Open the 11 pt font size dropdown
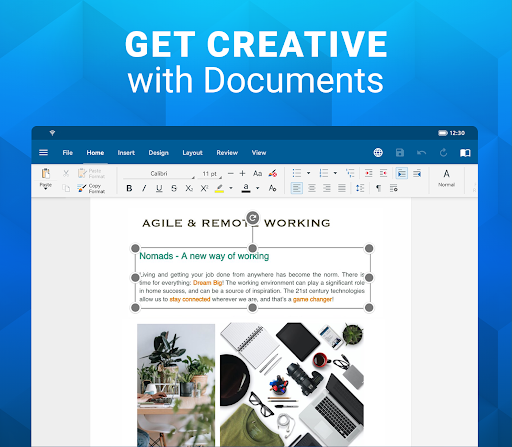This screenshot has height=447, width=512. pos(210,174)
